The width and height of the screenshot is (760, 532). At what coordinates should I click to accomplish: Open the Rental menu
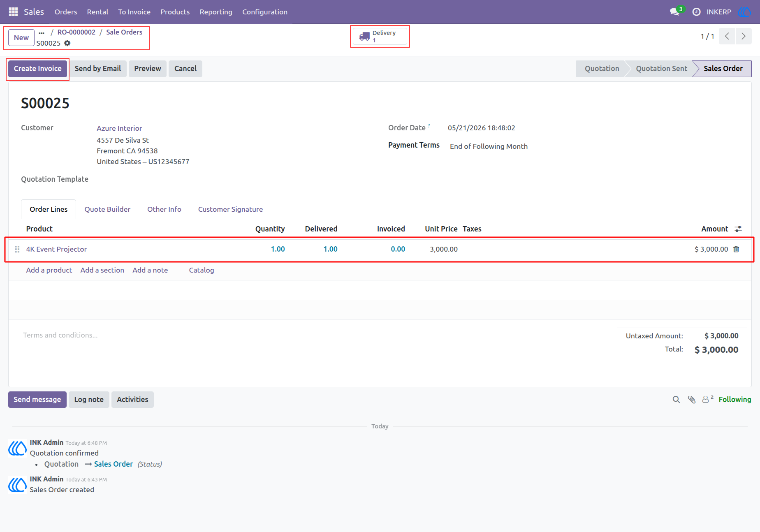[x=97, y=12]
